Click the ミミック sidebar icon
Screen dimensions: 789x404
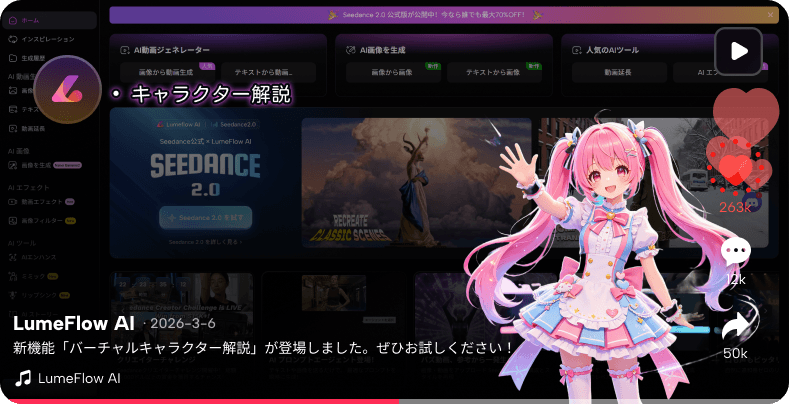pyautogui.click(x=13, y=276)
